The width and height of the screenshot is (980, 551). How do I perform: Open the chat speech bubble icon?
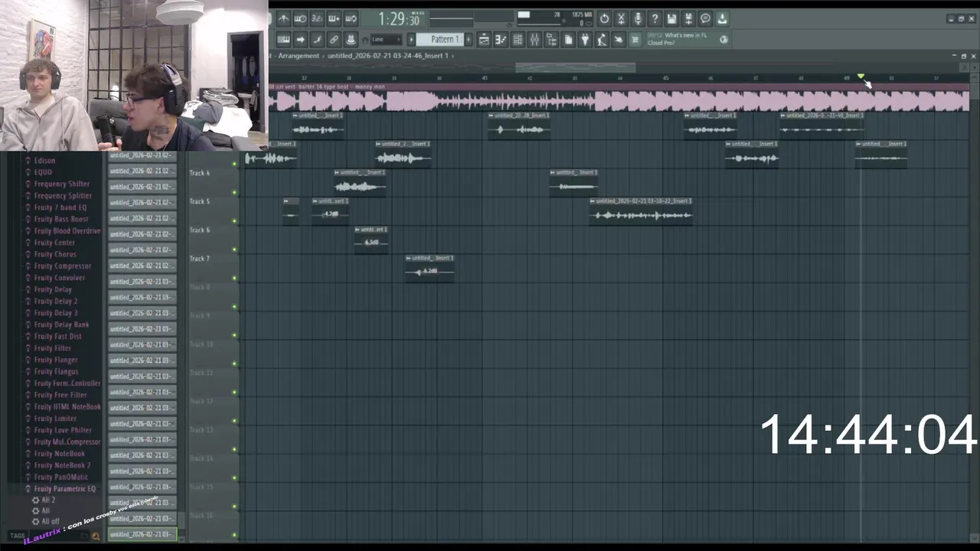click(705, 18)
